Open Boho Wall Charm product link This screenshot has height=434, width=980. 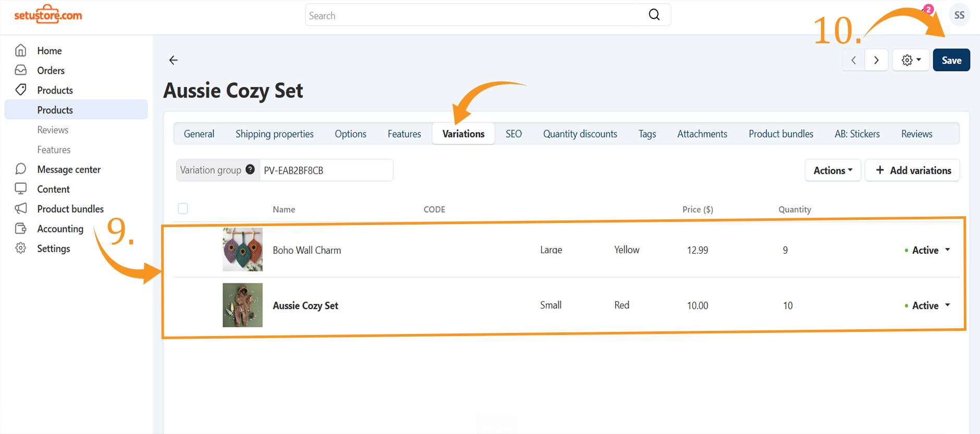(x=307, y=250)
